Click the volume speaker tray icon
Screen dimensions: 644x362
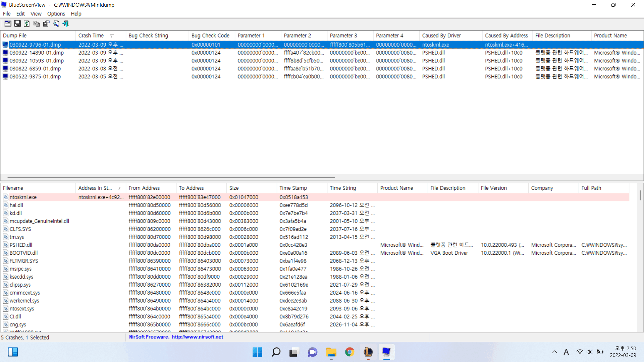click(590, 352)
